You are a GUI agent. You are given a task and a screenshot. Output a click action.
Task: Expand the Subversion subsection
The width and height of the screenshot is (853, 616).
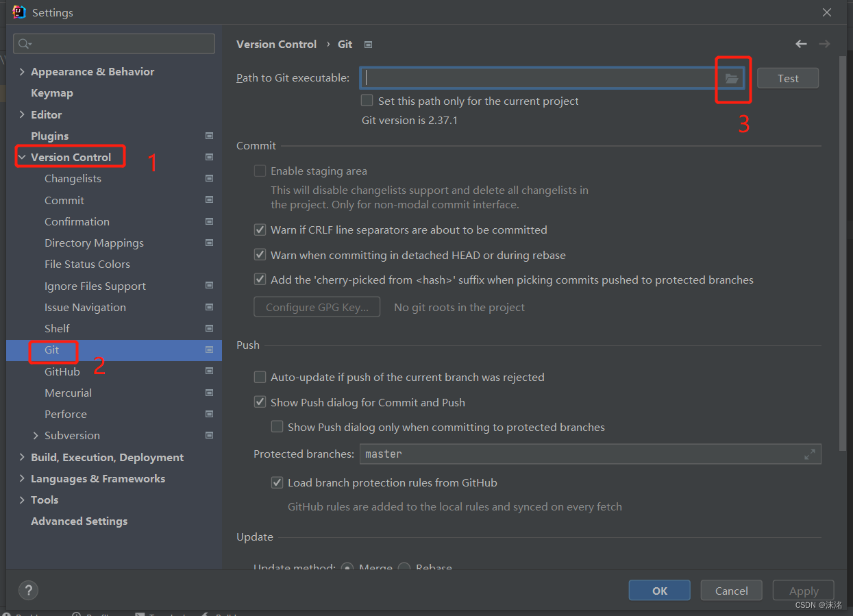click(36, 435)
